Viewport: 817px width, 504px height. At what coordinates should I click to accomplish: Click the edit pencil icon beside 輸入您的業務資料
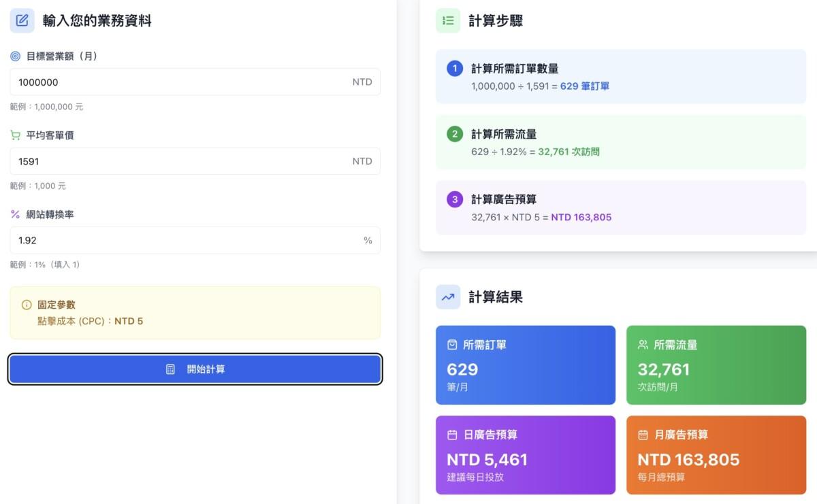(x=22, y=20)
